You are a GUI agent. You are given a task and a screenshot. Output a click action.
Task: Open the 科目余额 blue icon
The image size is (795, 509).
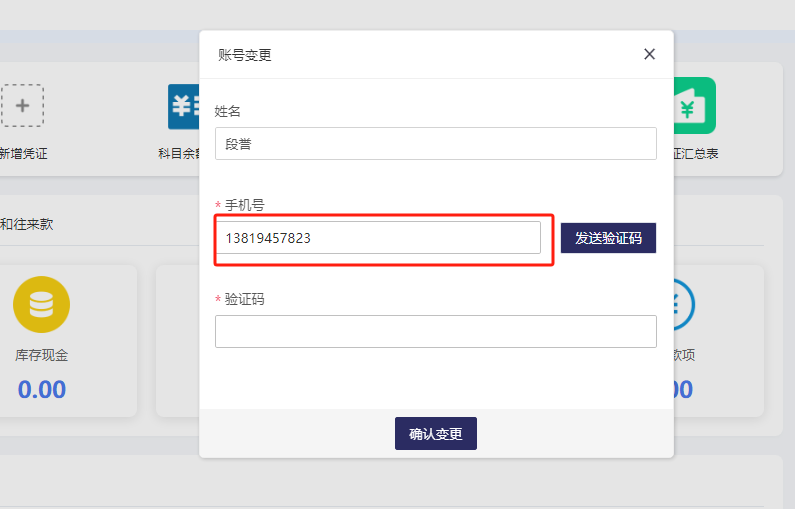point(184,106)
